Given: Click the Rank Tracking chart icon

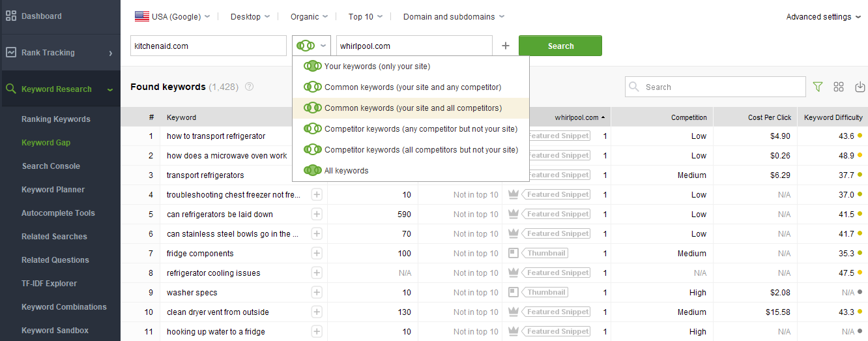Looking at the screenshot, I should [11, 52].
